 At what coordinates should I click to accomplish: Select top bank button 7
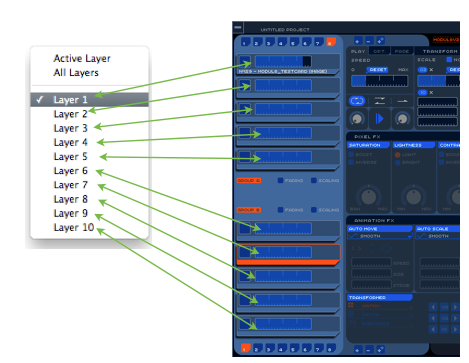pos(319,42)
